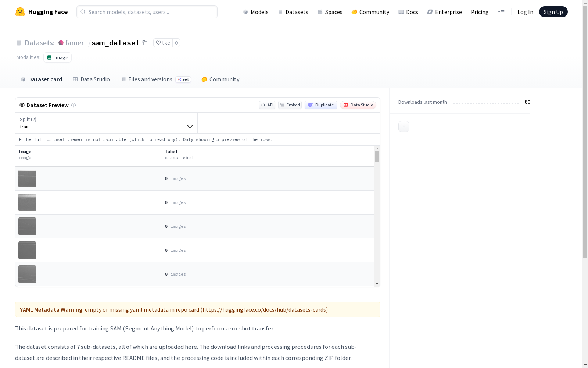
Task: Select the Dataset card tab
Action: [x=41, y=79]
